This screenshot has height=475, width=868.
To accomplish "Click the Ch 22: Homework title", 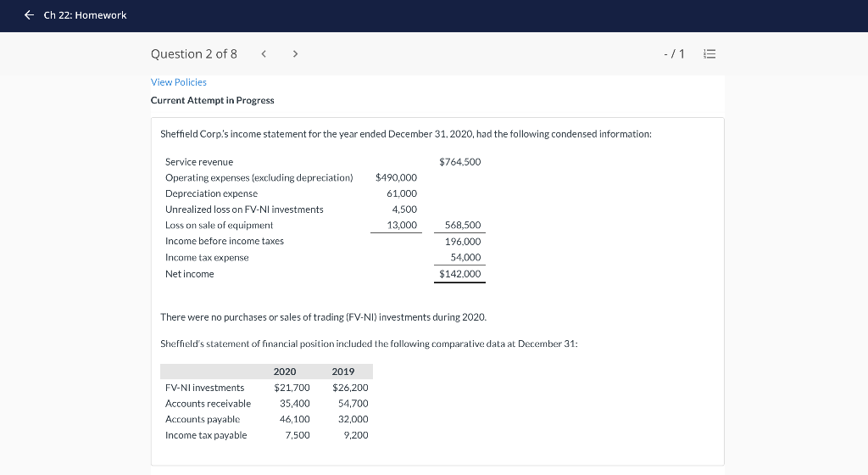I will tap(86, 15).
